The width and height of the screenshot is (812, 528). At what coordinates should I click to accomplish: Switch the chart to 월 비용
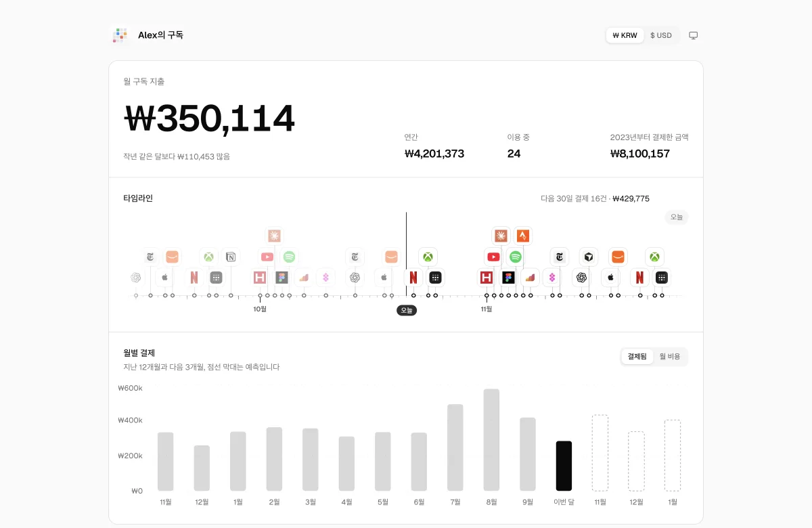pyautogui.click(x=670, y=356)
